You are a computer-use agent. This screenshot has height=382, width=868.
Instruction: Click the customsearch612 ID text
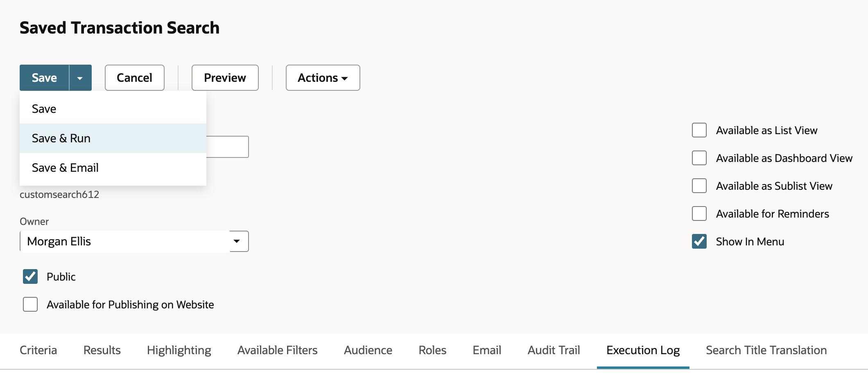[59, 194]
